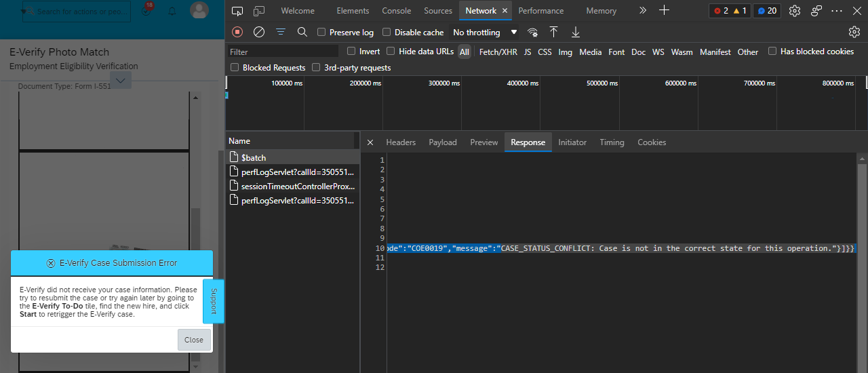Filter requests by CSS

[x=545, y=52]
